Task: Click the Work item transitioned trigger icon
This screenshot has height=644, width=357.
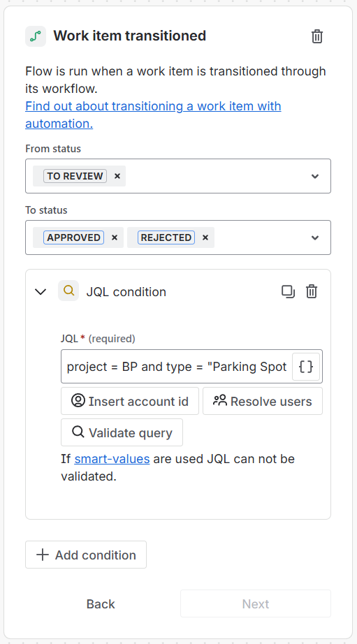Action: coord(36,36)
